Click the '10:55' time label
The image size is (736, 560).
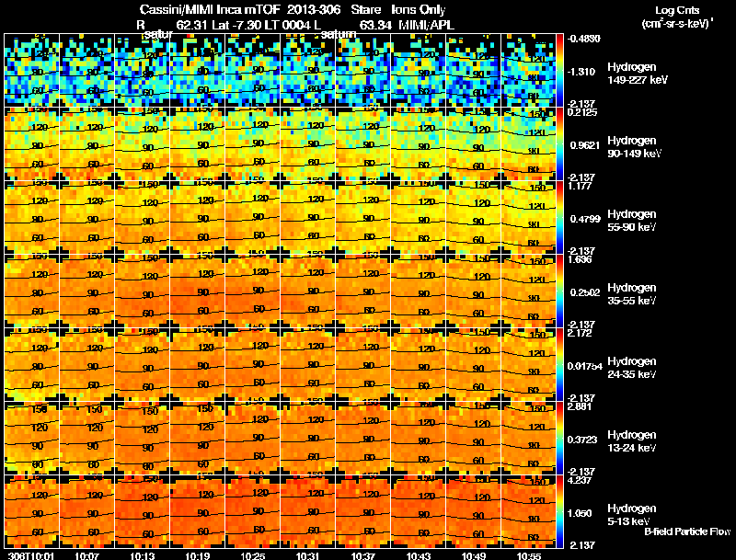point(529,555)
